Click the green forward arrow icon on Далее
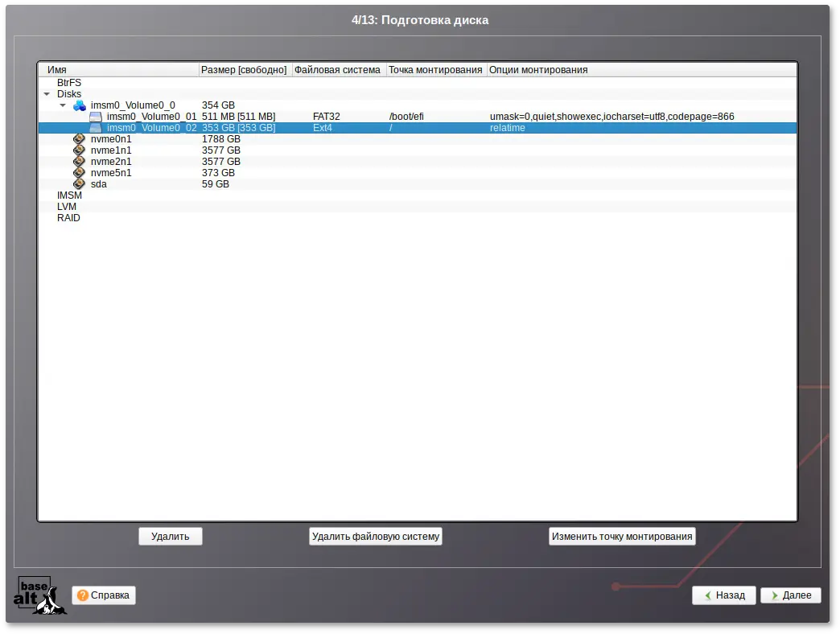 (x=775, y=595)
